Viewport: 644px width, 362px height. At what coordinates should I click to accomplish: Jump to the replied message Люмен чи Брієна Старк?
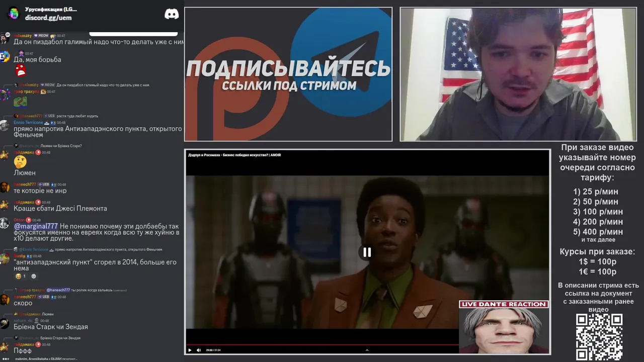pos(61,146)
